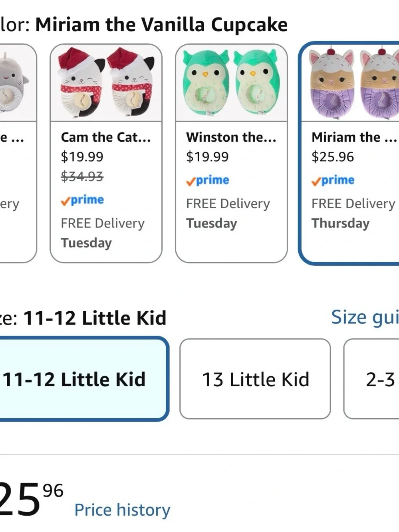Select Miriam the cupcake slipper image
Screen dimensions: 399x532
pos(351,83)
